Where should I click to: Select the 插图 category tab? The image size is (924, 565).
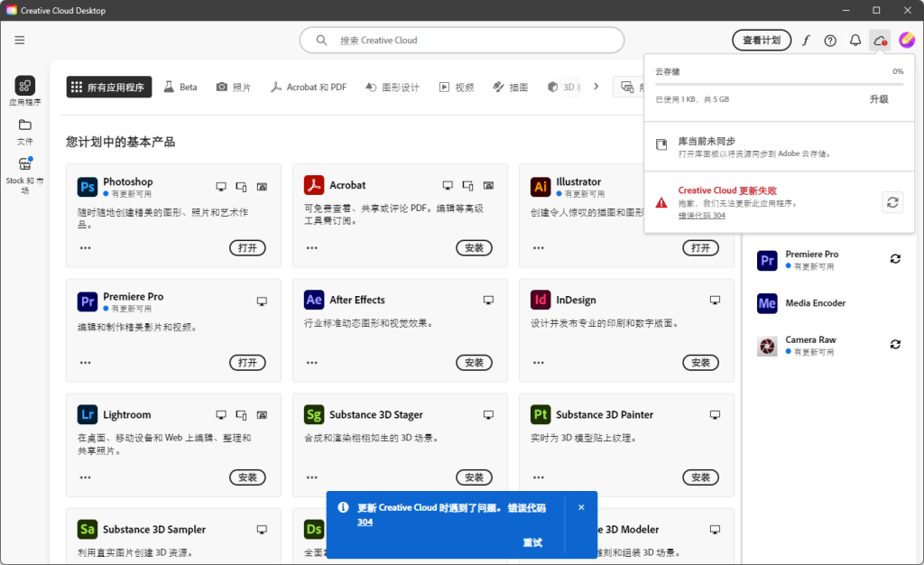511,88
